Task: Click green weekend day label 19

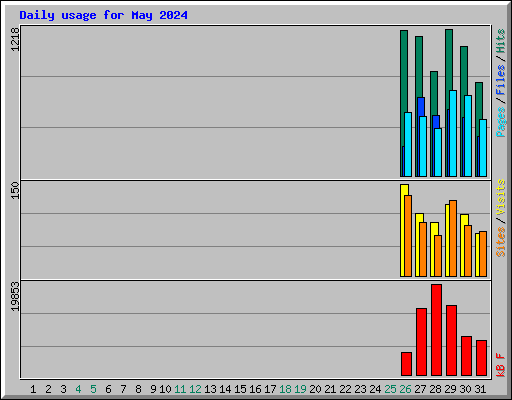Action: tap(300, 389)
